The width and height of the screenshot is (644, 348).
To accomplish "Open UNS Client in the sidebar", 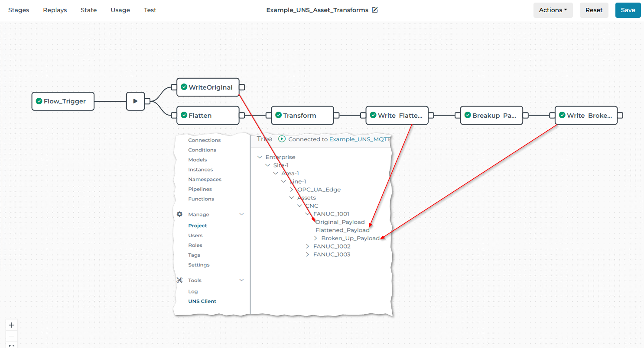I will click(202, 301).
